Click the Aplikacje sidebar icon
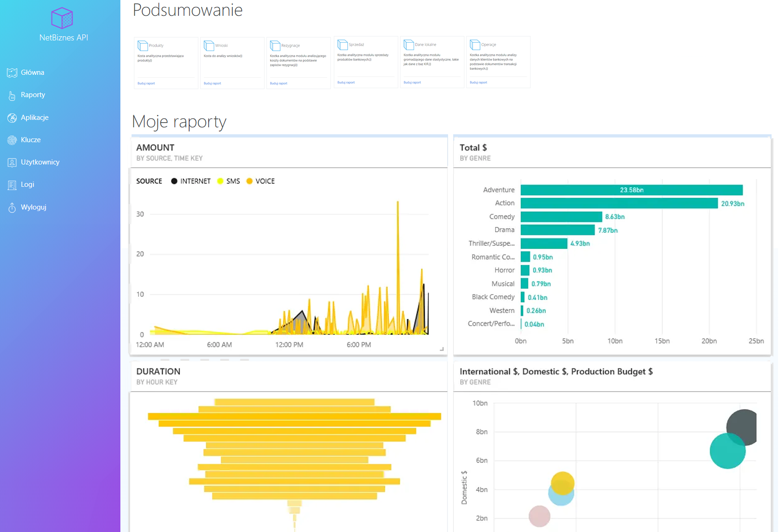The width and height of the screenshot is (779, 532). click(x=12, y=118)
